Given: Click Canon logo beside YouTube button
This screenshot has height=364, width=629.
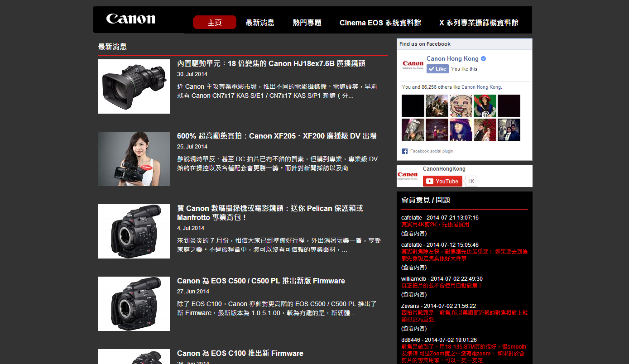Looking at the screenshot, I should click(408, 176).
